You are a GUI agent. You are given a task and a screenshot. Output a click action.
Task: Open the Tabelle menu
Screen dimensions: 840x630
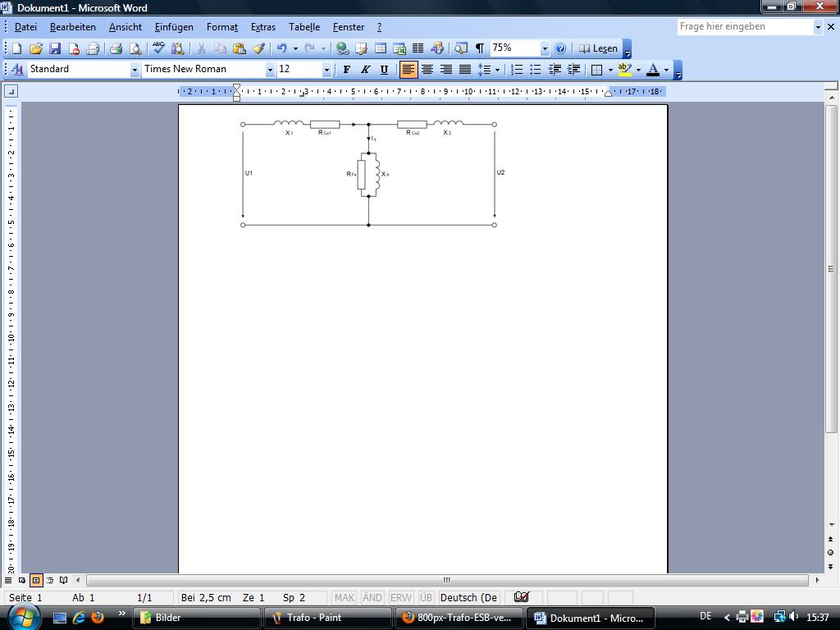point(304,27)
